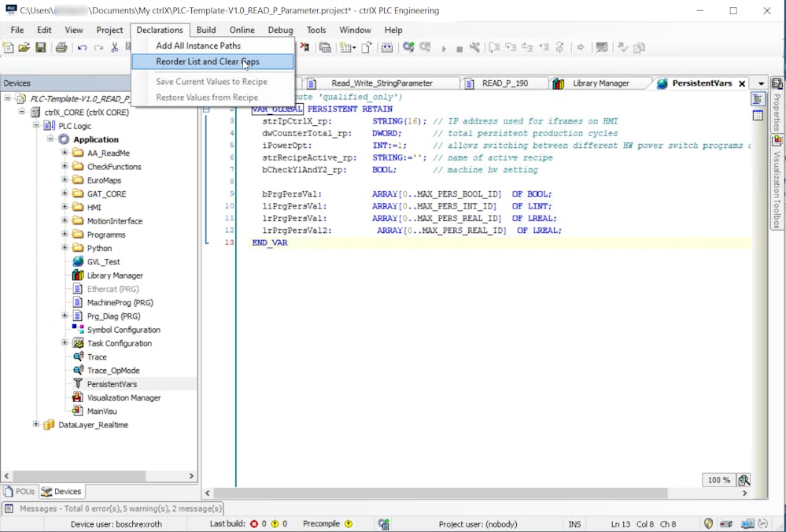Expand the DataLayer_Realtime tree node
Viewport: 786px width, 532px height.
[x=36, y=425]
